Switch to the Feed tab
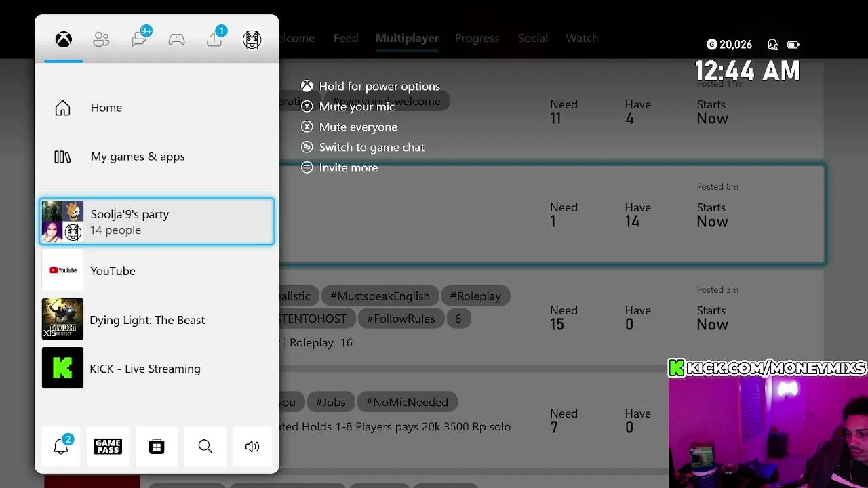 pyautogui.click(x=346, y=38)
